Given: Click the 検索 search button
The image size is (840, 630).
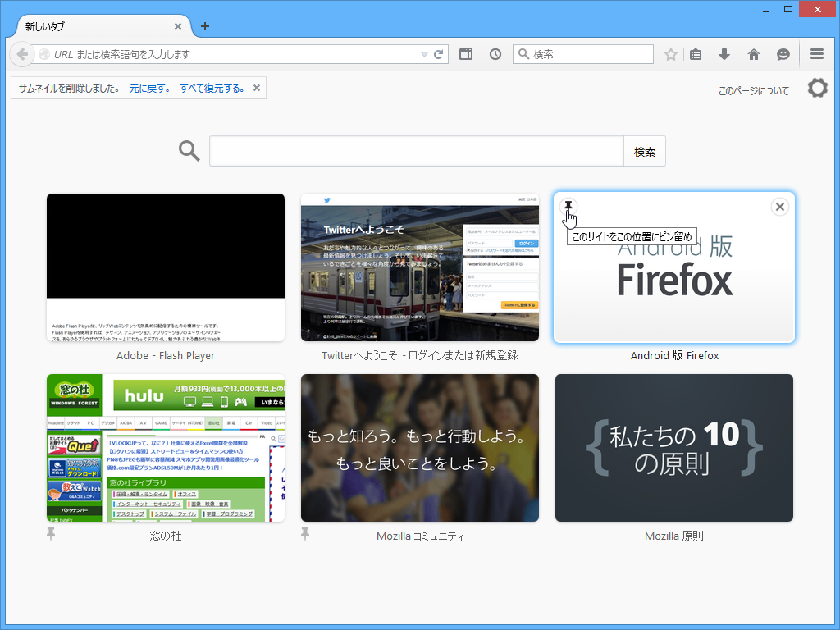Looking at the screenshot, I should click(x=644, y=151).
